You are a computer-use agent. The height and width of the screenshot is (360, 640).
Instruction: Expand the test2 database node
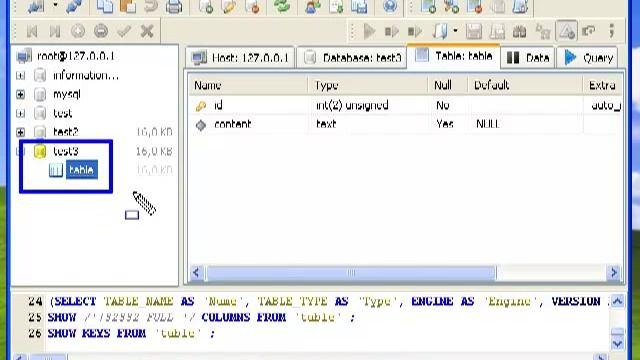(x=20, y=132)
